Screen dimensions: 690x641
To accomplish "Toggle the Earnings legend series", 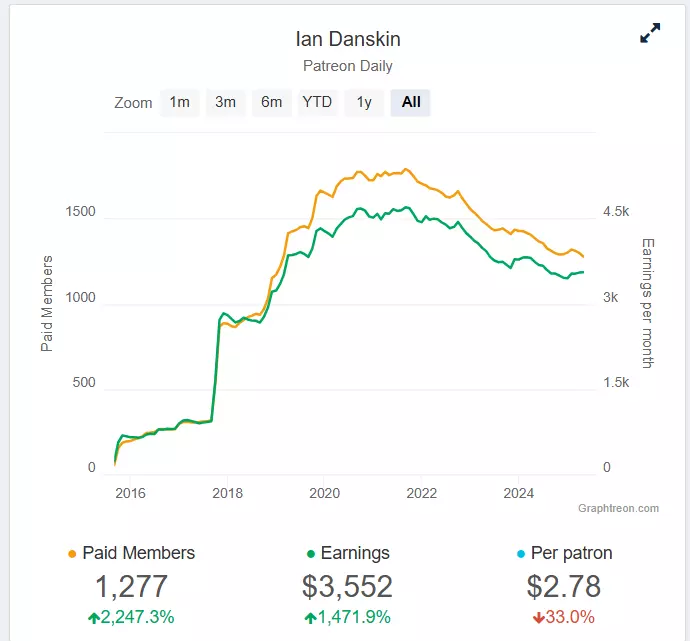I will click(348, 553).
